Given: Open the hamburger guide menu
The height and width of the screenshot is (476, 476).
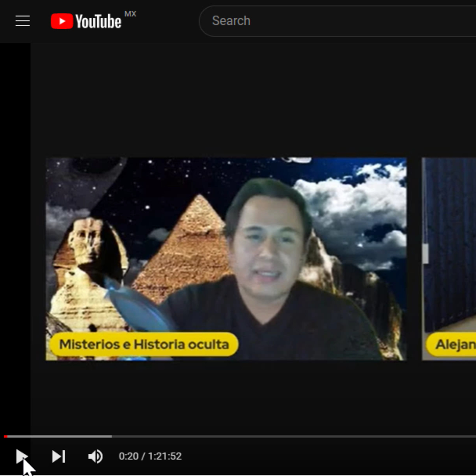Looking at the screenshot, I should click(23, 21).
